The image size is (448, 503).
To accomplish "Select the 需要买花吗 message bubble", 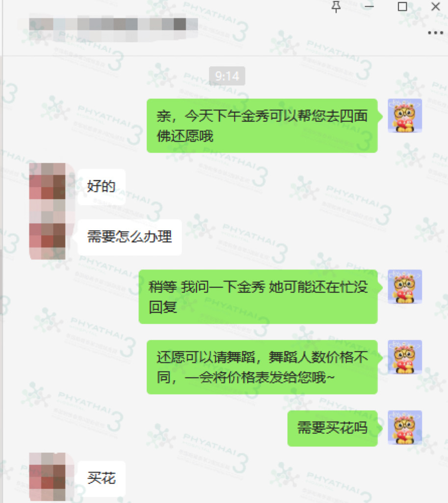I will pos(332,428).
